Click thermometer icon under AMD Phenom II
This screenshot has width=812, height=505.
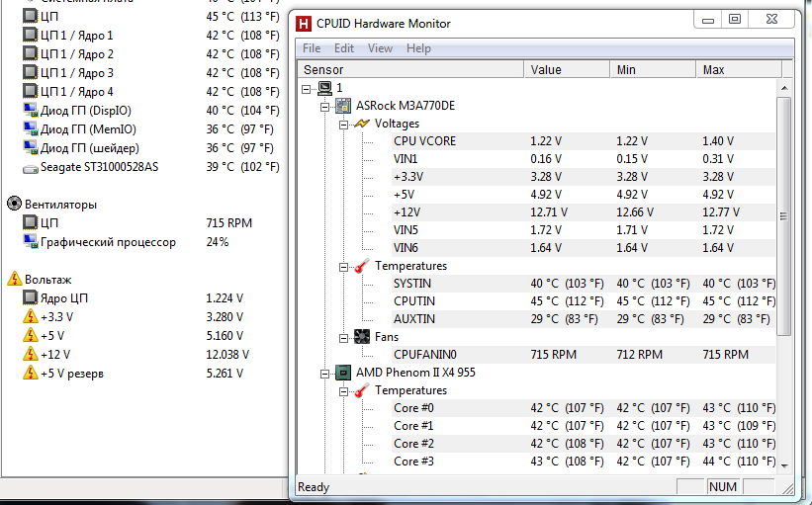(x=361, y=390)
